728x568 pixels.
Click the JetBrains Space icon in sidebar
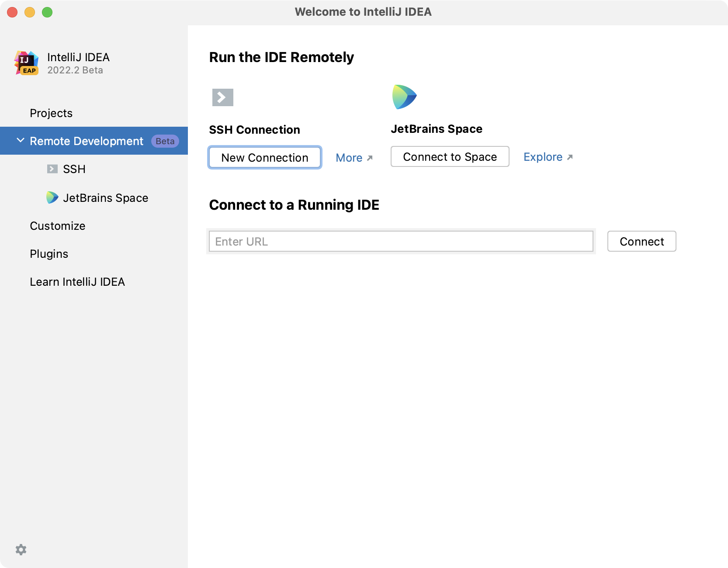pos(52,197)
